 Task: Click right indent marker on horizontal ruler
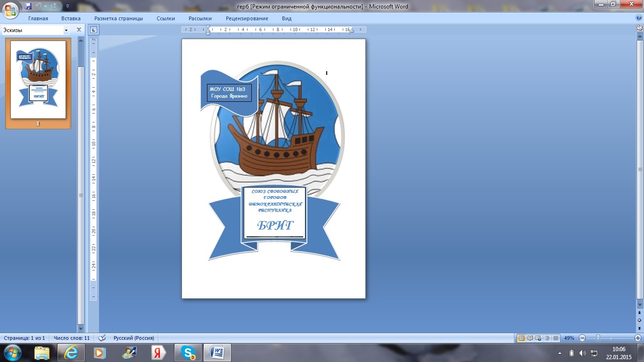coord(351,31)
